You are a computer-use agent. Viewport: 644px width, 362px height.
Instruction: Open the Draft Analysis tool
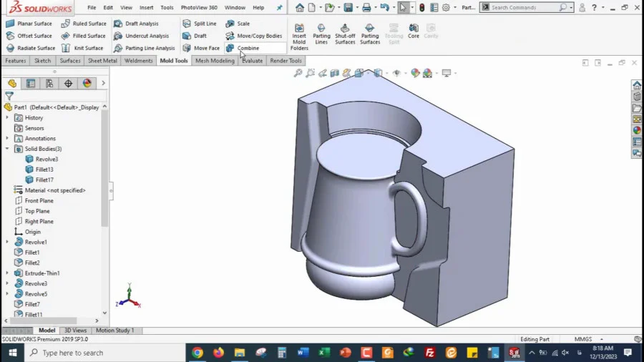click(x=137, y=24)
